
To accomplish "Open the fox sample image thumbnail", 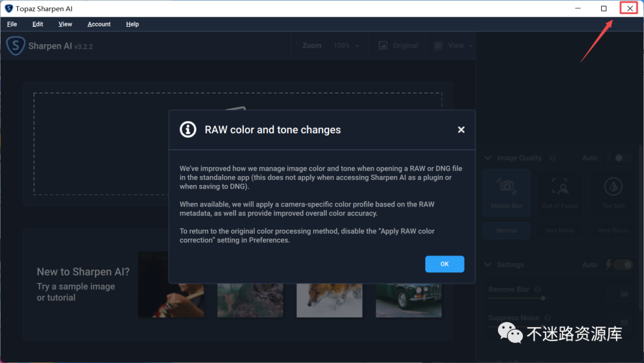I will click(x=329, y=300).
